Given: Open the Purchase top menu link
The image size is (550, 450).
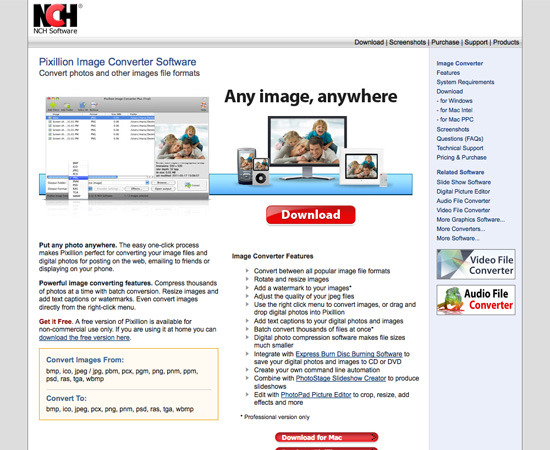Looking at the screenshot, I should [445, 42].
